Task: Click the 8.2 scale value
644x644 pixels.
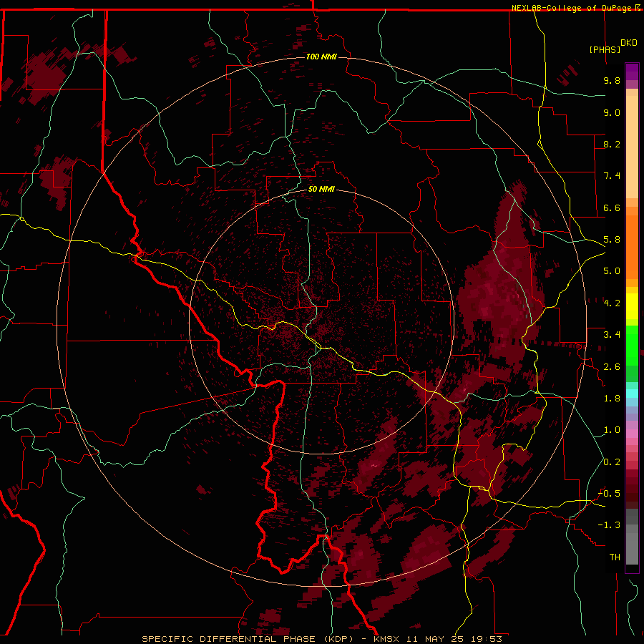Action: pos(612,144)
